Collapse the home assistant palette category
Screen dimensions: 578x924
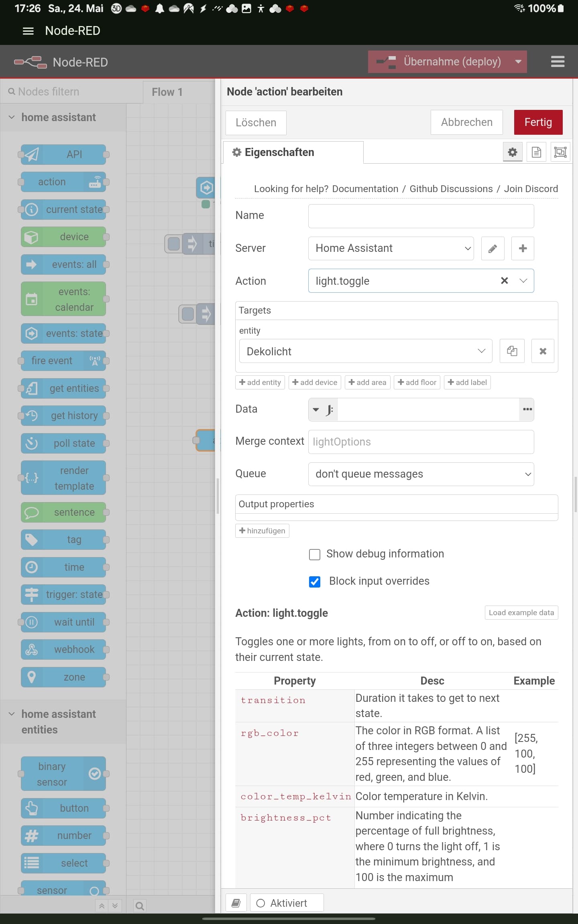[x=63, y=118]
